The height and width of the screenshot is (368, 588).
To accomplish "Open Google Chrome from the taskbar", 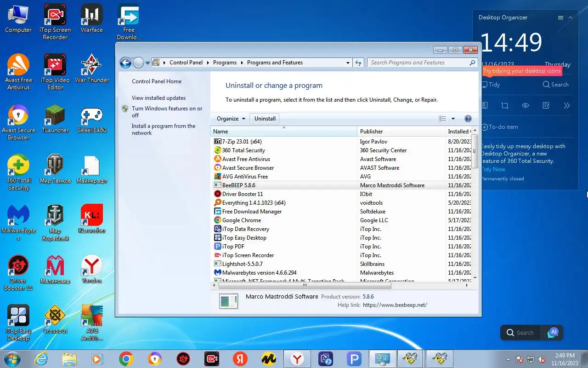I will tap(126, 359).
